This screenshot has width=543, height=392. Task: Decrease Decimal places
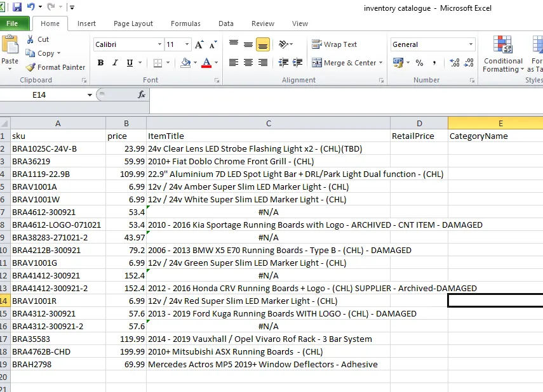coord(469,63)
